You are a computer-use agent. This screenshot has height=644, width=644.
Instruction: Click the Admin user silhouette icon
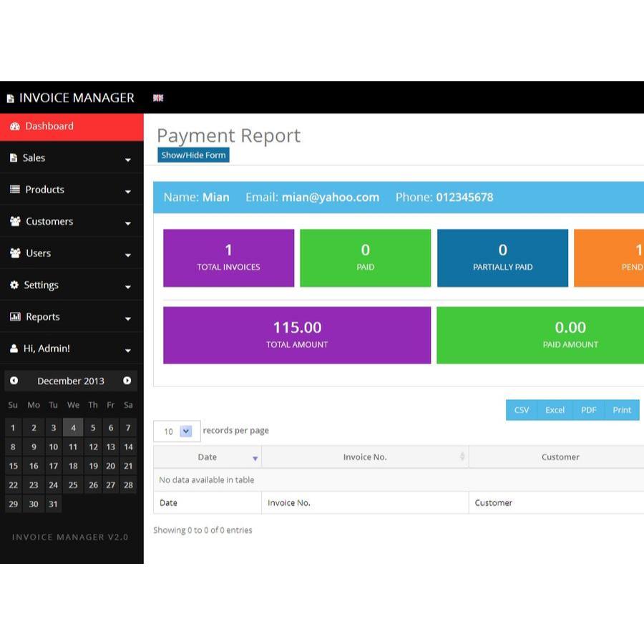click(14, 348)
